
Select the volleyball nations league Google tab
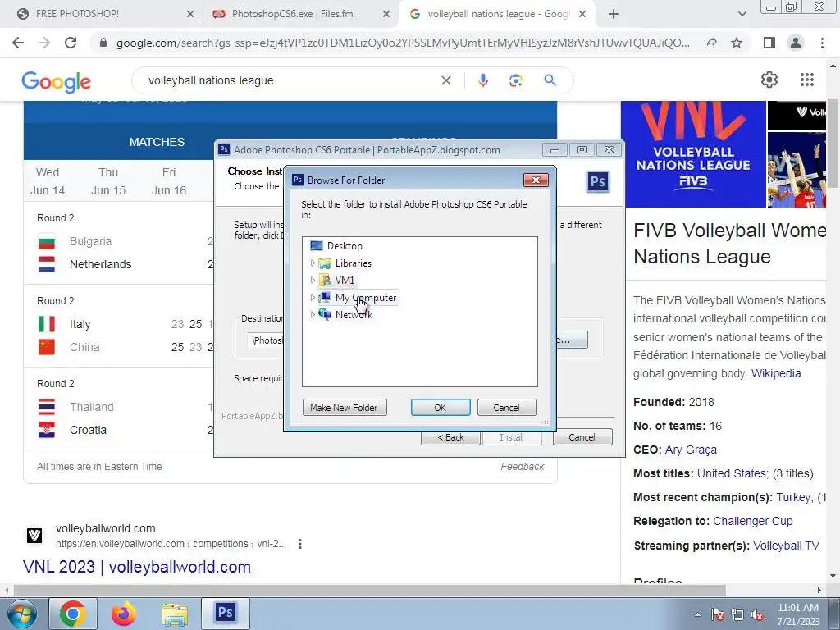pyautogui.click(x=495, y=14)
